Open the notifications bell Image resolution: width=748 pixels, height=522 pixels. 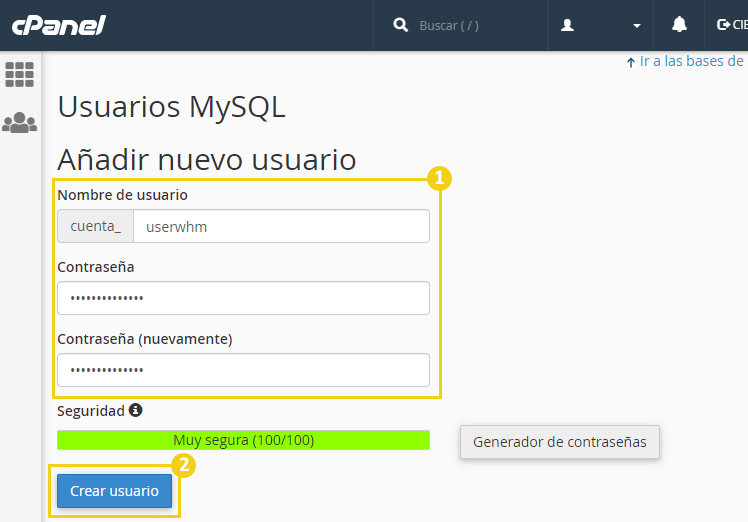[x=679, y=25]
